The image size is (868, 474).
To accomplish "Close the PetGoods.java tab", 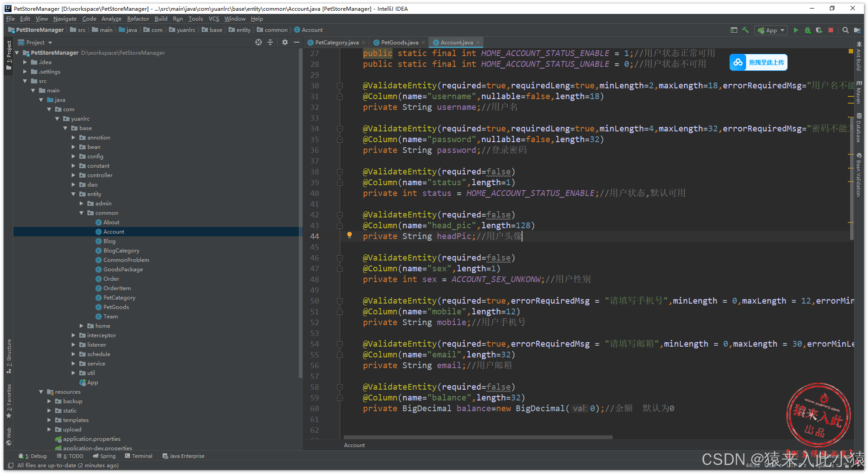I will click(423, 43).
